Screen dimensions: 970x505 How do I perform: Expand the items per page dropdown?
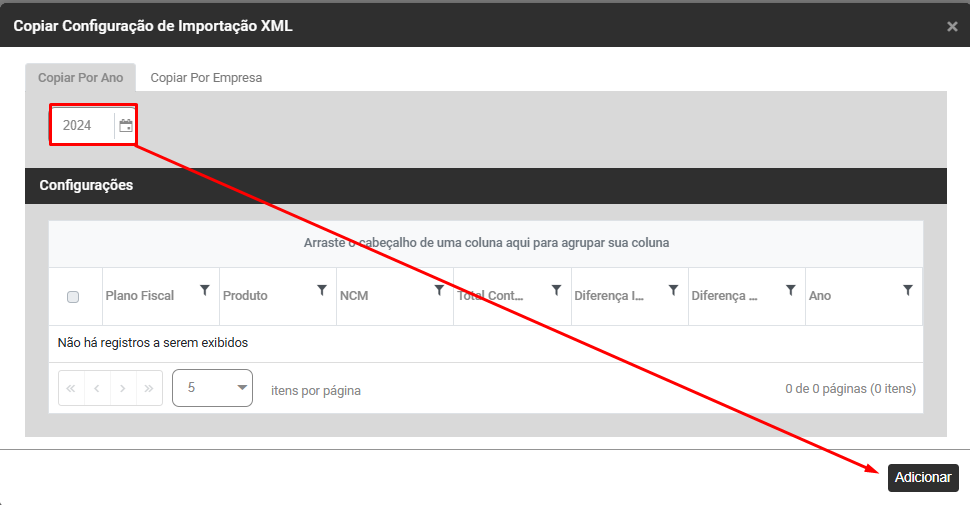(212, 388)
